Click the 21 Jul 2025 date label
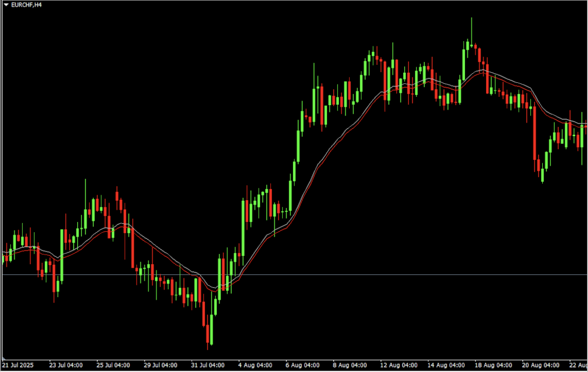 point(18,365)
